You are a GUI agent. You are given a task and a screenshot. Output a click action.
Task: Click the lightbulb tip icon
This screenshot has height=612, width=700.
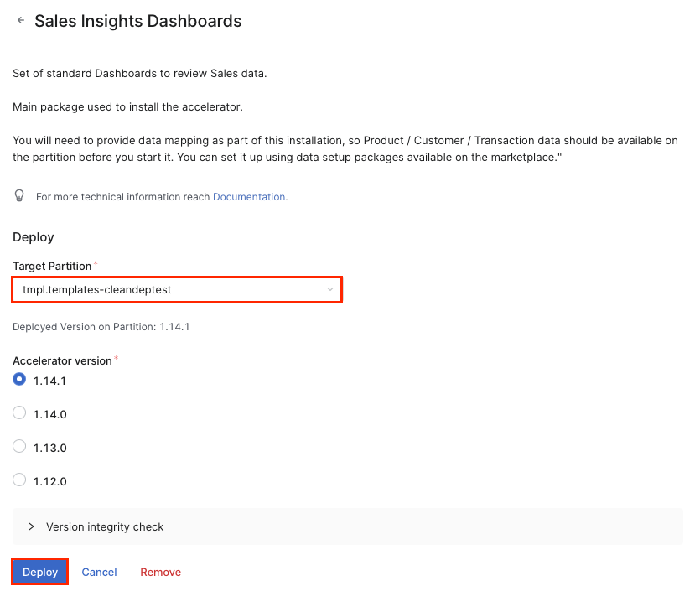point(18,195)
